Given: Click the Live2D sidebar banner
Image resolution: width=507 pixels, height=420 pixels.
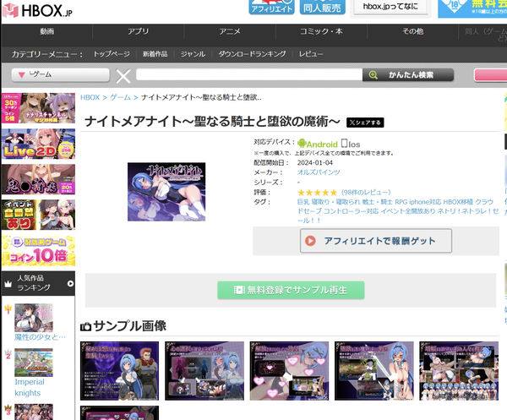Looking at the screenshot, I should click(38, 144).
